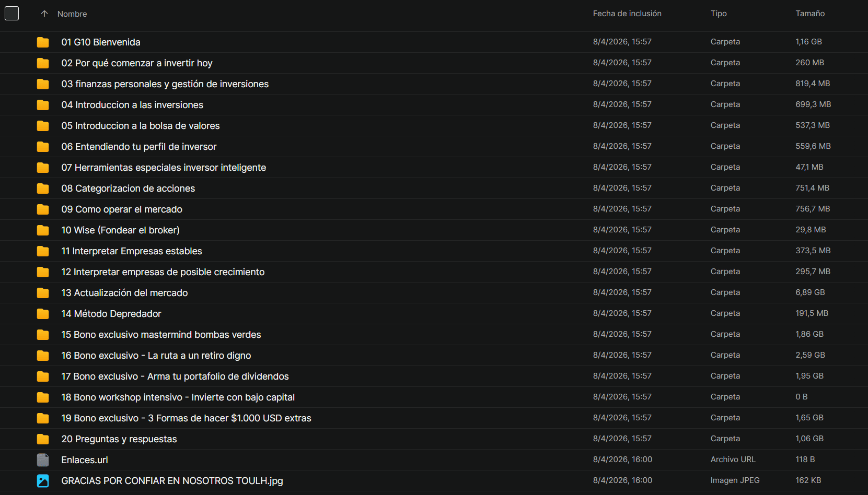Sort by Fecha de inclusión column
The image size is (868, 495).
pyautogui.click(x=627, y=14)
